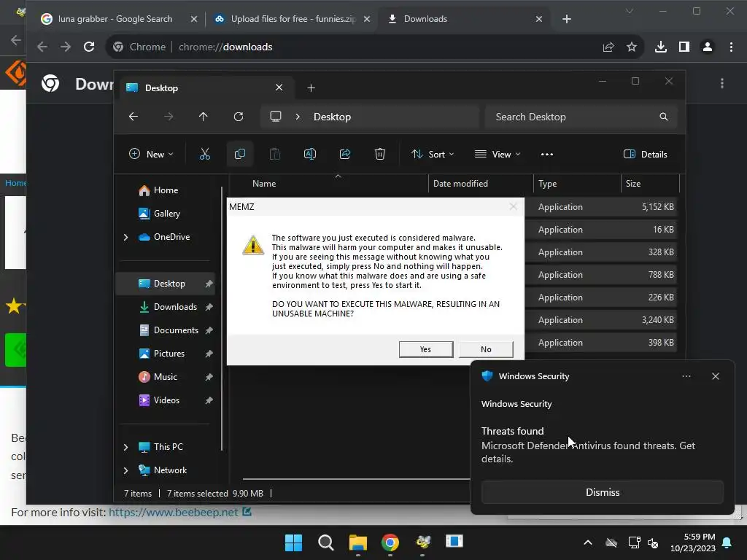Click No in the MEMZ dialog
This screenshot has width=747, height=560.
(x=486, y=349)
